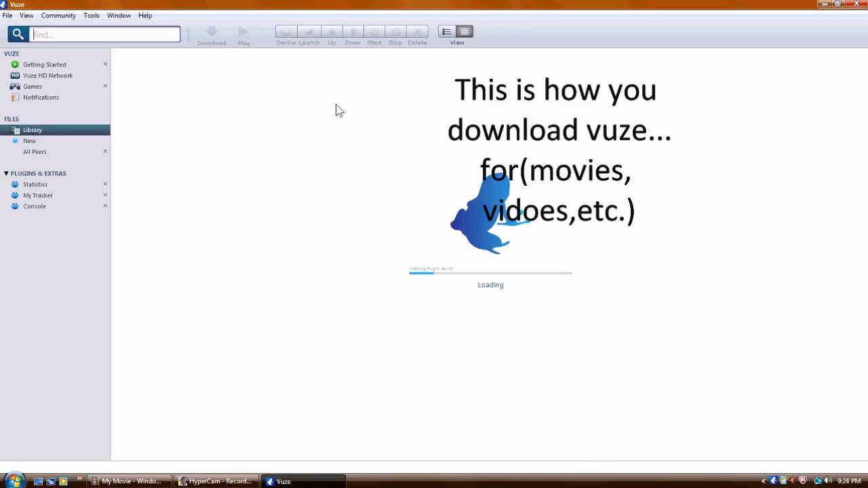
Task: Click the My Tracker plugin icon
Action: (x=15, y=195)
